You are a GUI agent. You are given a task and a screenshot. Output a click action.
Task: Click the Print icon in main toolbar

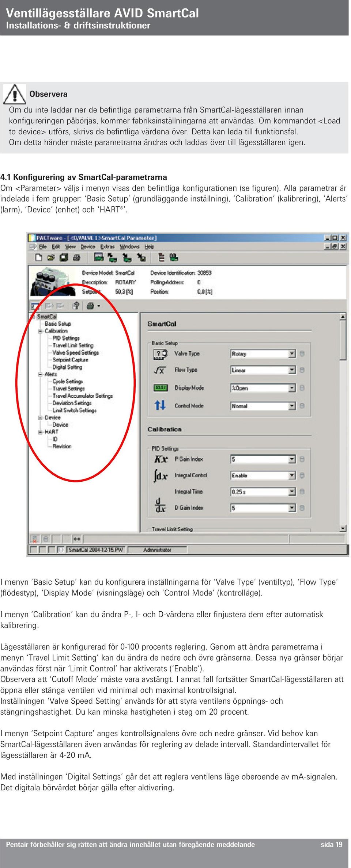pos(76,258)
